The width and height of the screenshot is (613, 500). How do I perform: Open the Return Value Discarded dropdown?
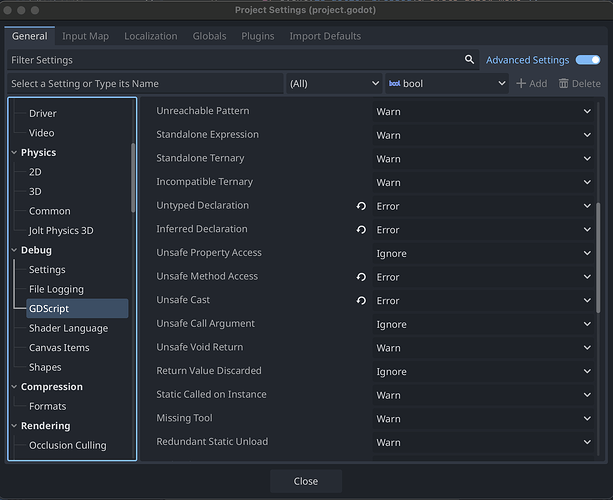(x=483, y=371)
